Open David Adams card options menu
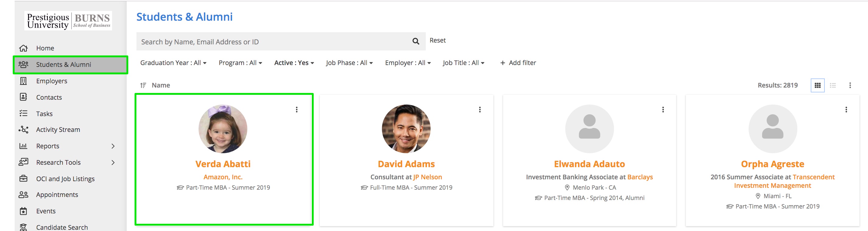Screen dimensions: 868x231 pos(480,110)
